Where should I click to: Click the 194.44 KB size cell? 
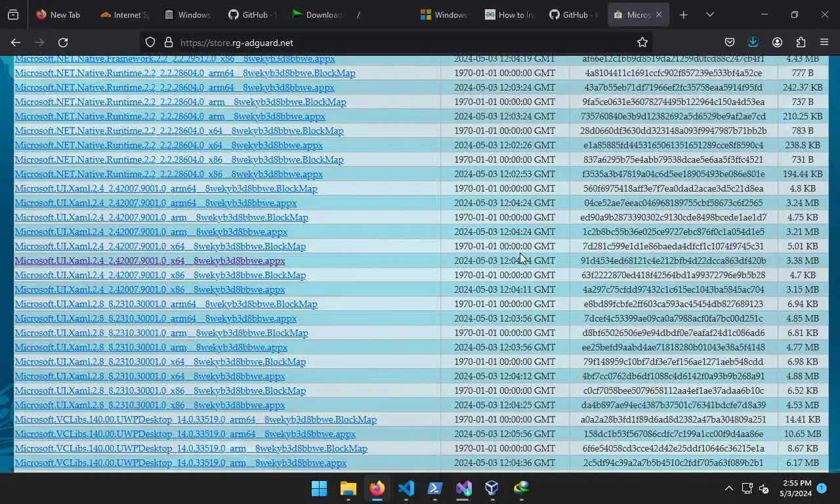802,174
